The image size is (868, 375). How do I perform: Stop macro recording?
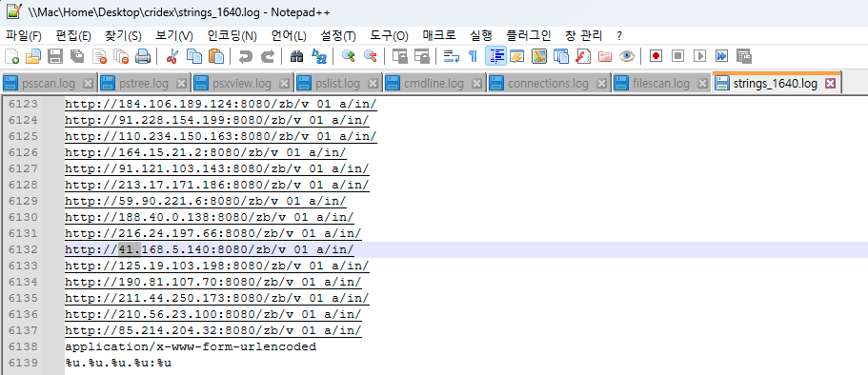pyautogui.click(x=678, y=56)
